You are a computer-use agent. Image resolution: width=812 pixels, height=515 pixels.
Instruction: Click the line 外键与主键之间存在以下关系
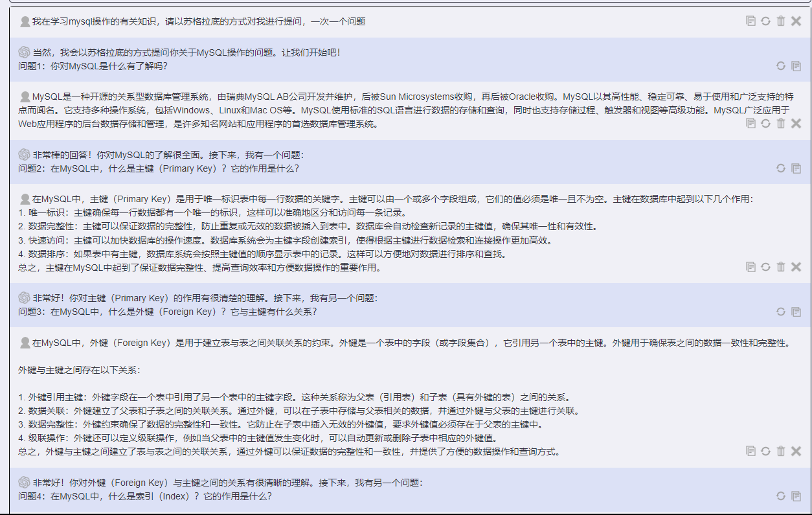click(x=79, y=370)
